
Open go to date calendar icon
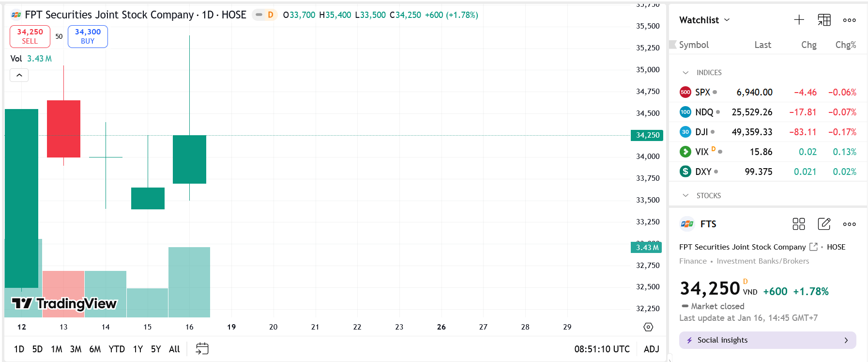202,348
